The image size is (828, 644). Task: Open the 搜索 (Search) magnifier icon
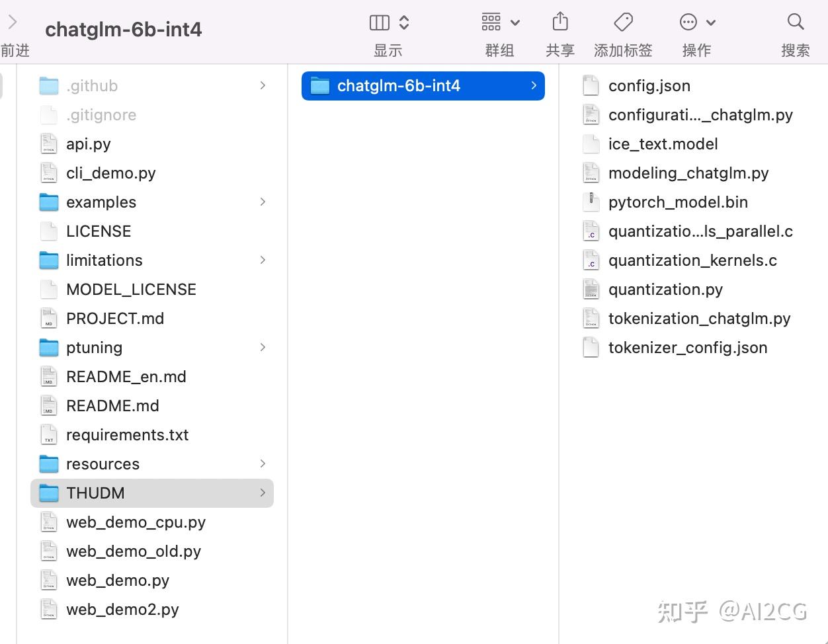(x=796, y=22)
